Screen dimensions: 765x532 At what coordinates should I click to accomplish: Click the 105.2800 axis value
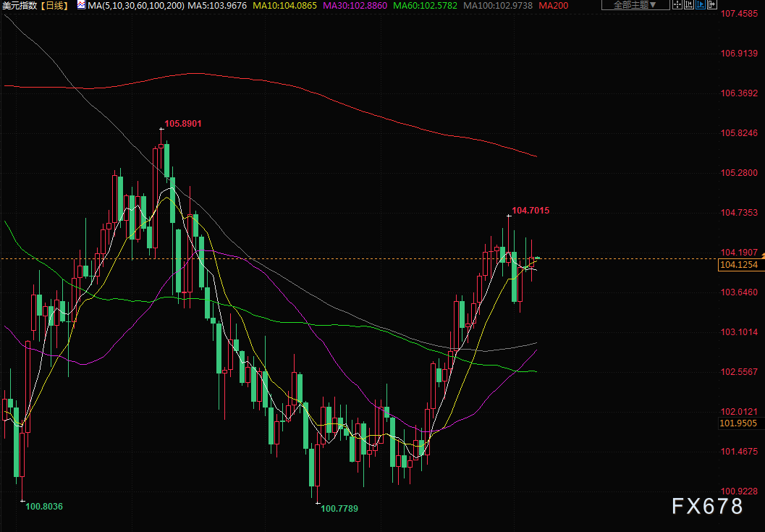(739, 173)
